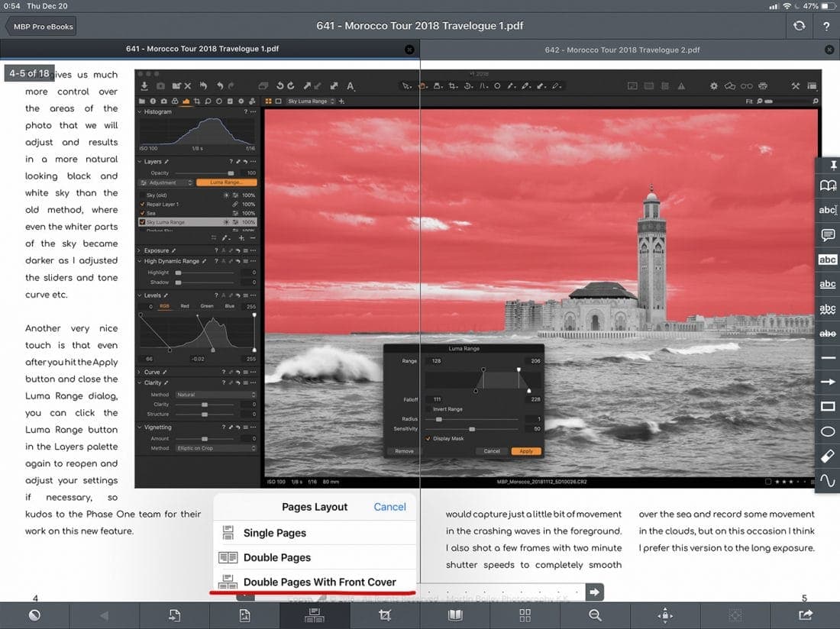Screen dimensions: 840x629
Task: Toggle day/night mode in bottom toolbar
Action: pyautogui.click(x=34, y=615)
